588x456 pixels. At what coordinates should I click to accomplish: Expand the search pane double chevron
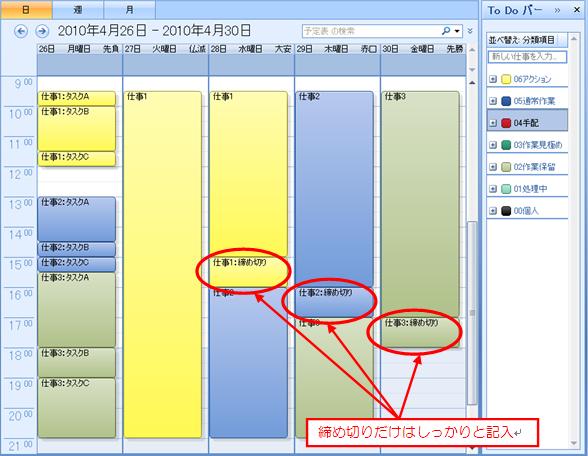[x=470, y=31]
